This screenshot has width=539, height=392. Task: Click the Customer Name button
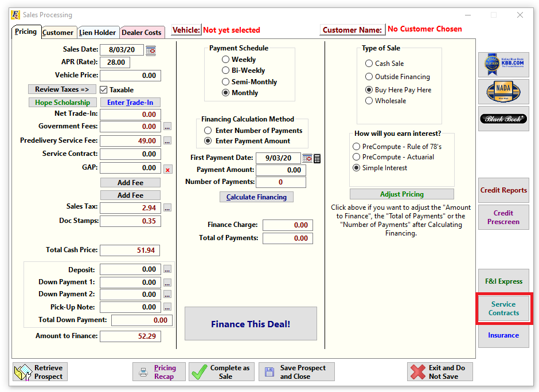(352, 30)
